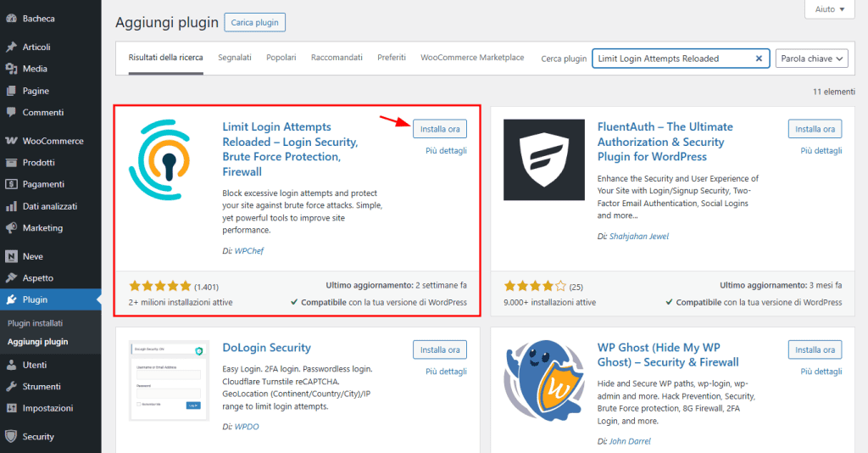Click the "(1.401)" ratings count
Viewport: 868px width, 453px height.
click(x=206, y=287)
